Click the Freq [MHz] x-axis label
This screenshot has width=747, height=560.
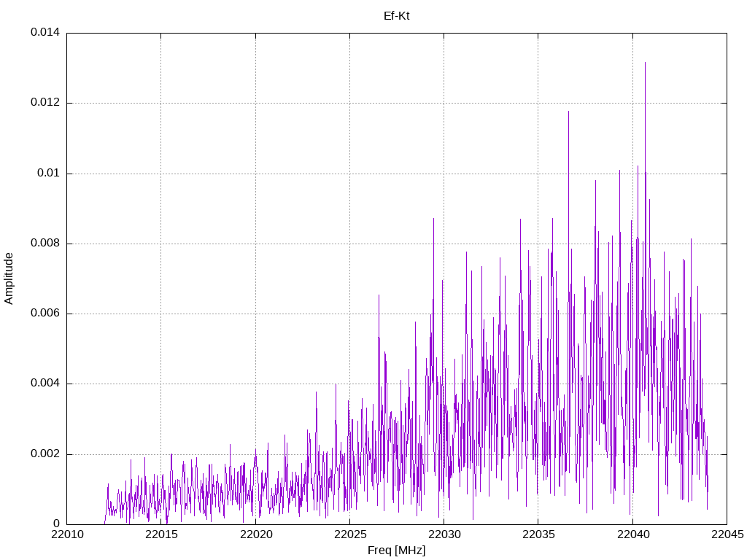[396, 551]
